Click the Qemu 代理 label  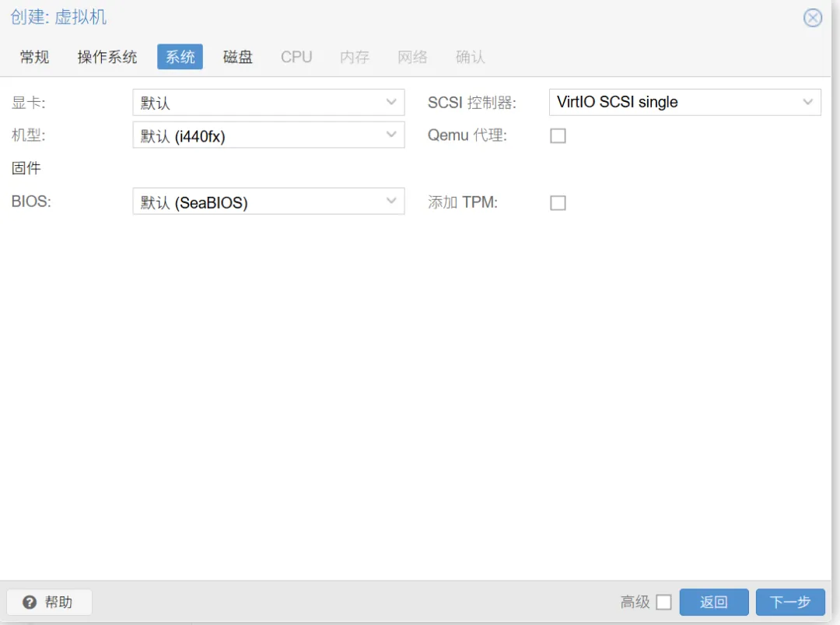(467, 135)
